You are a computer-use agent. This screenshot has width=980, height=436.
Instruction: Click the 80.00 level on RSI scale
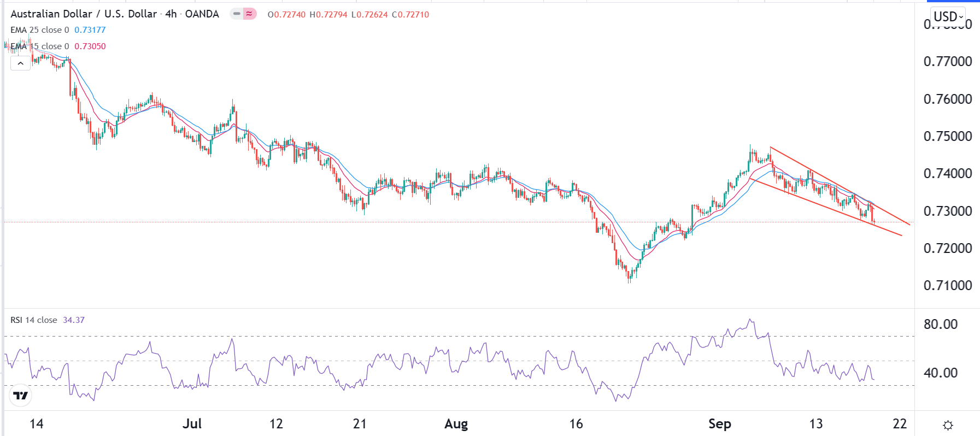(x=941, y=324)
